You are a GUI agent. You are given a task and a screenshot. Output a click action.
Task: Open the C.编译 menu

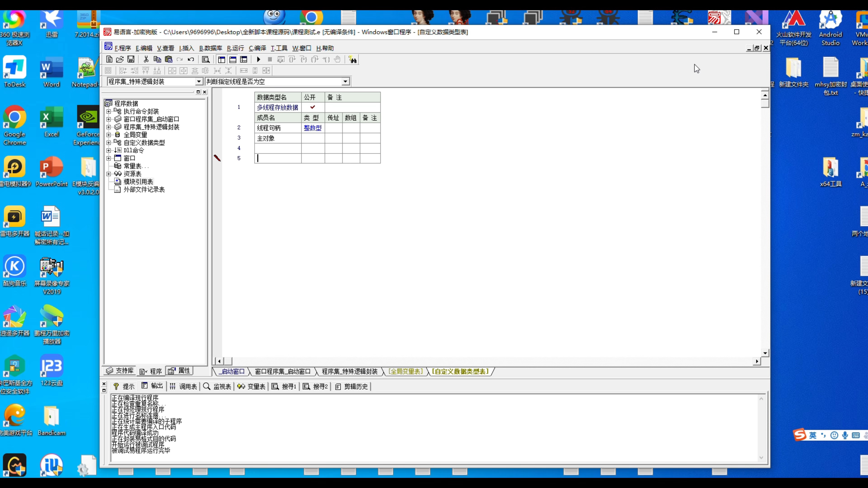(x=257, y=48)
